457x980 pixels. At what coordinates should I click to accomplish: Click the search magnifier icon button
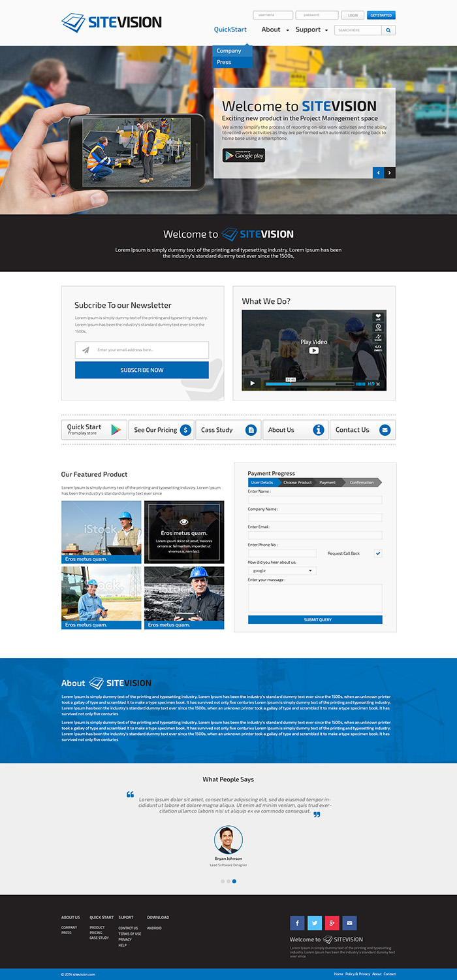388,30
